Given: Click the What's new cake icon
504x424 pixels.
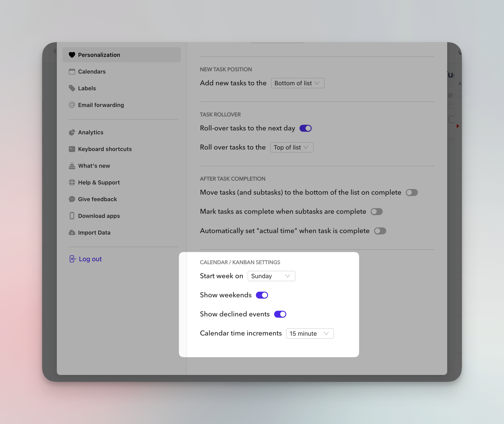Looking at the screenshot, I should 72,166.
